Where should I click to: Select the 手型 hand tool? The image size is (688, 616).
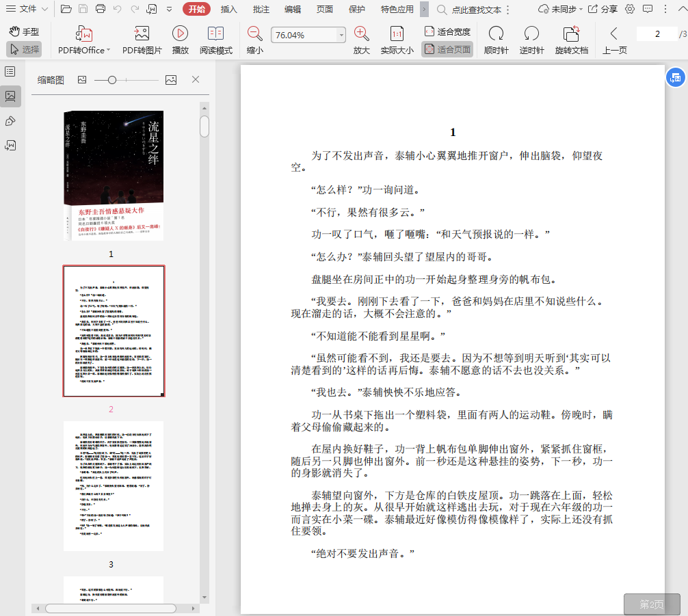click(24, 31)
